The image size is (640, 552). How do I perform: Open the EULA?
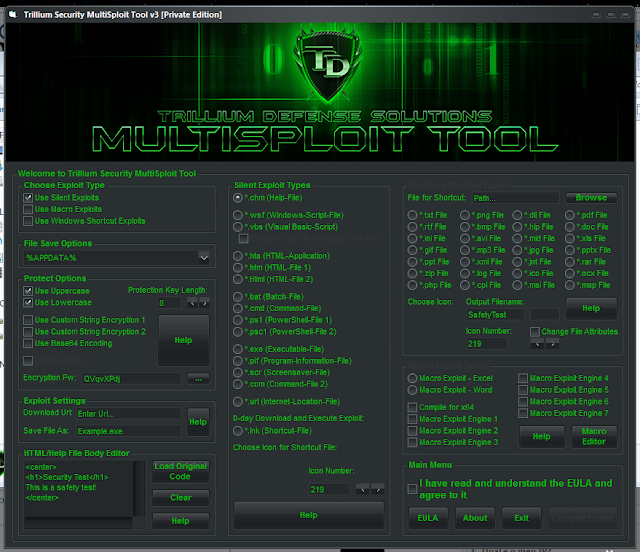tap(428, 518)
